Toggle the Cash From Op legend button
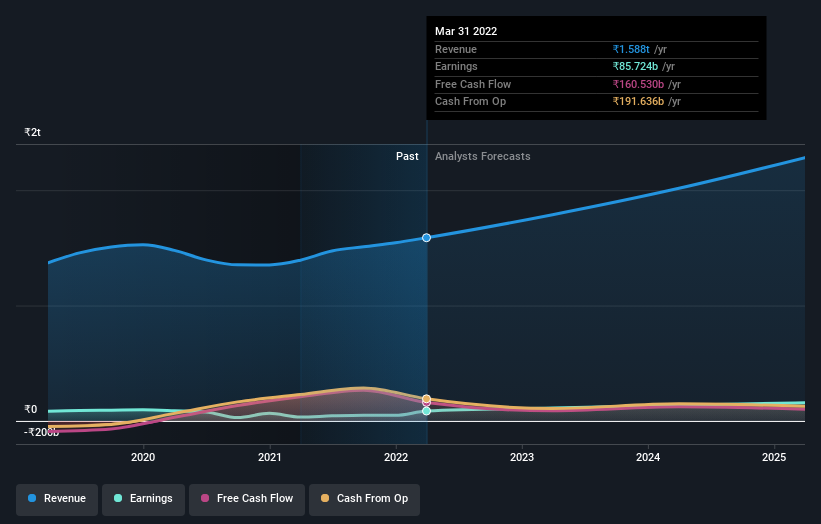821x524 pixels. pyautogui.click(x=364, y=499)
